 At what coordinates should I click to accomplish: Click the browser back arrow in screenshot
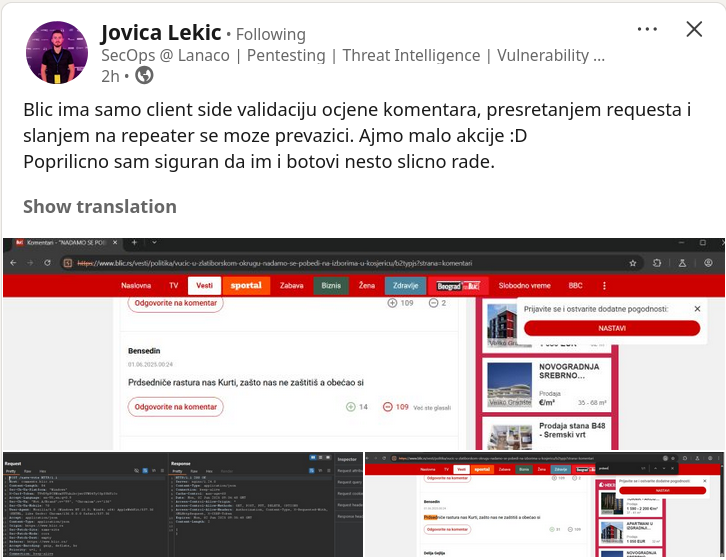coord(13,263)
